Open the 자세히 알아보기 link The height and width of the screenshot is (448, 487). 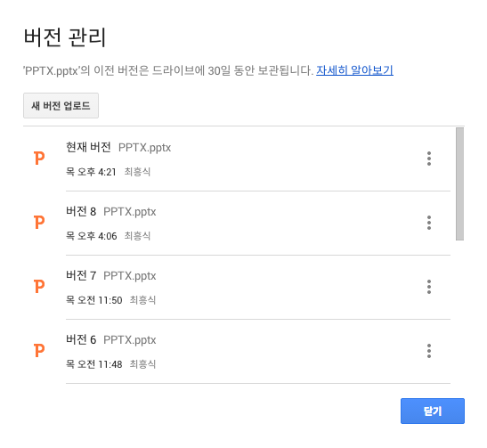coord(354,70)
